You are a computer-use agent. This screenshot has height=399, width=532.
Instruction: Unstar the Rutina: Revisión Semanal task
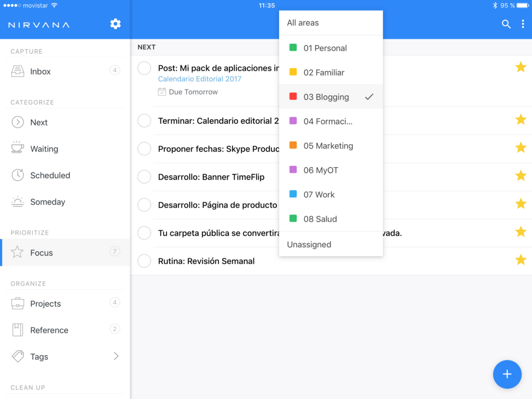[520, 261]
